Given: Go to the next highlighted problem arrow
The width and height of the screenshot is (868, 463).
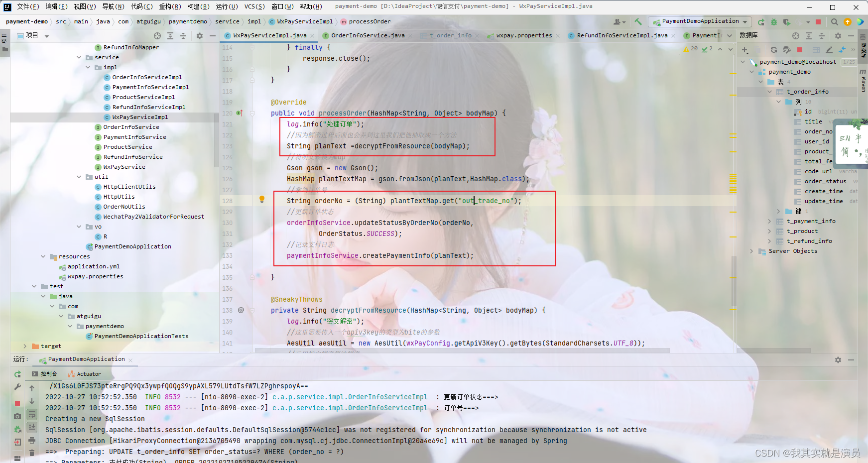Looking at the screenshot, I should 731,49.
